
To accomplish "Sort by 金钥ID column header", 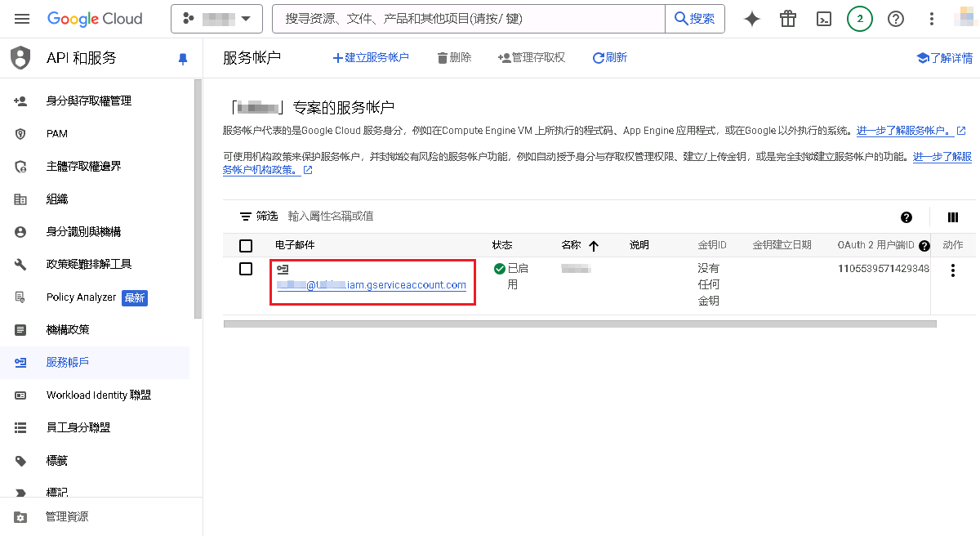I will click(x=712, y=245).
